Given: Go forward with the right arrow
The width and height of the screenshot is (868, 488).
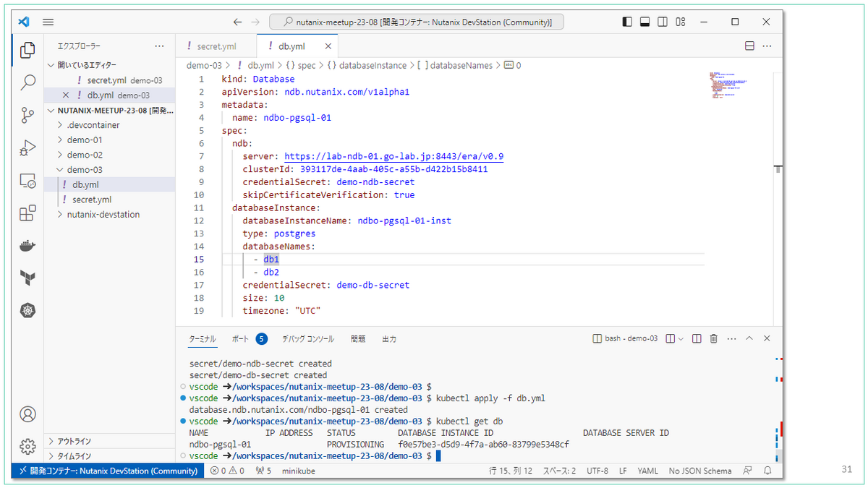Looking at the screenshot, I should coord(255,22).
